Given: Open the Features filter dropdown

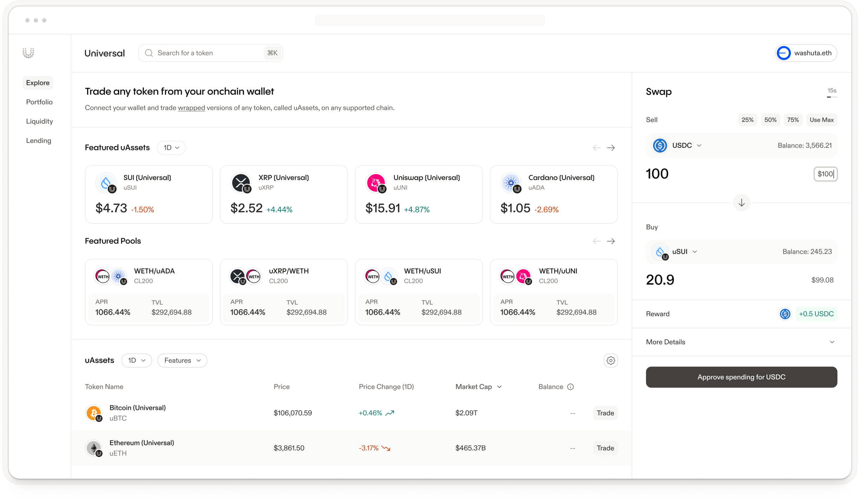Looking at the screenshot, I should [182, 360].
